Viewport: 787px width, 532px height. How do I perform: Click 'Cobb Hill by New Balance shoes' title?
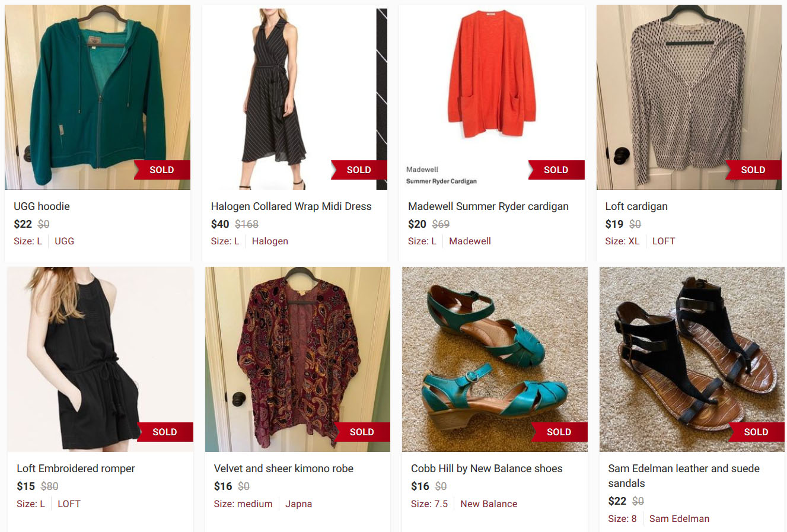tap(486, 469)
